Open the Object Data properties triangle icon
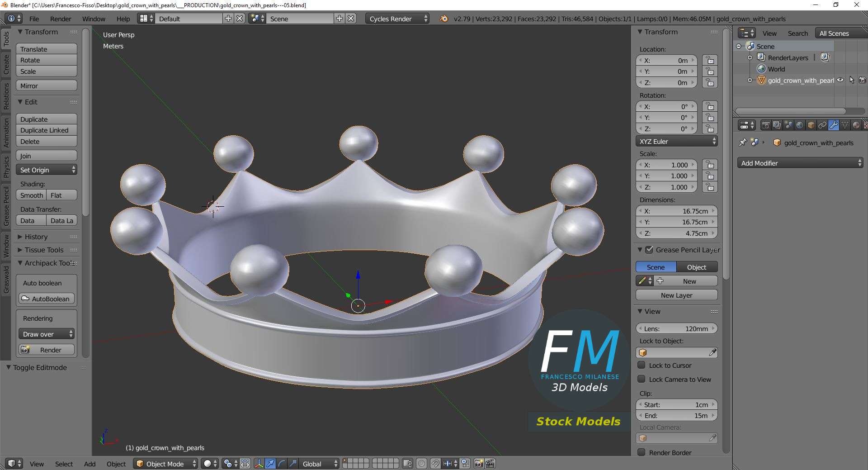Image resolution: width=868 pixels, height=470 pixels. point(845,125)
